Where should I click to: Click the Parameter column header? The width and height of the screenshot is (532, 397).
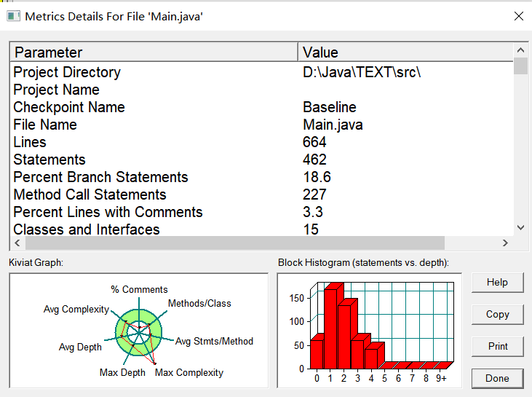(x=154, y=52)
